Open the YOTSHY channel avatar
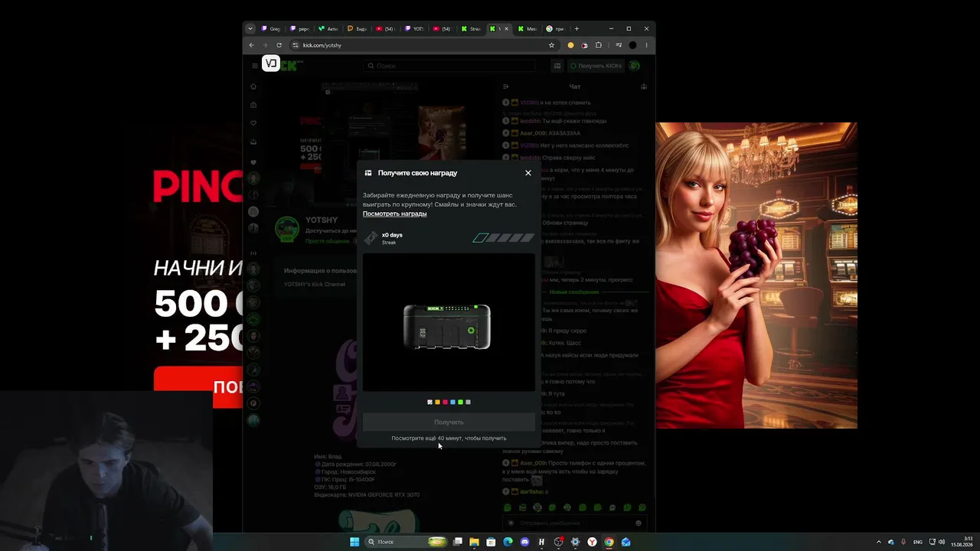This screenshot has width=980, height=551. pyautogui.click(x=287, y=229)
